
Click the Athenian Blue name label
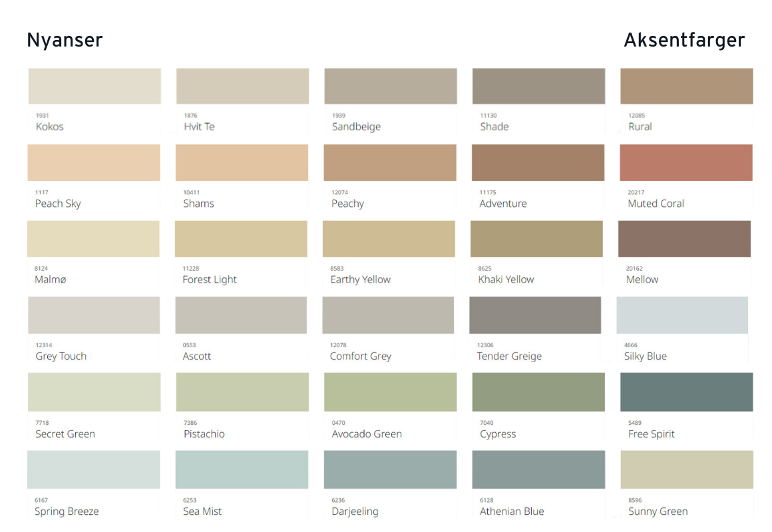512,511
